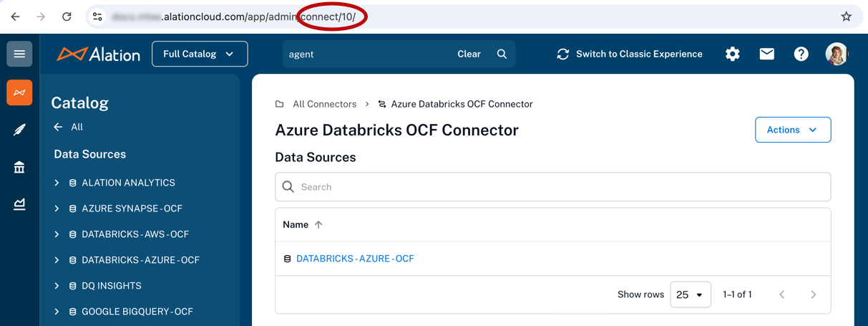Click the back arrow next to All
Viewport: 868px width, 326px height.
coord(58,127)
